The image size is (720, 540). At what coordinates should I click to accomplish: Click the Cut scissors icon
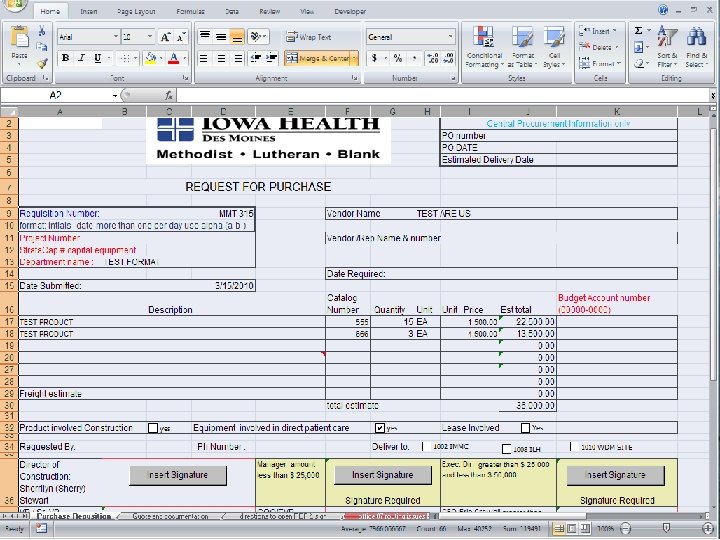coord(42,32)
